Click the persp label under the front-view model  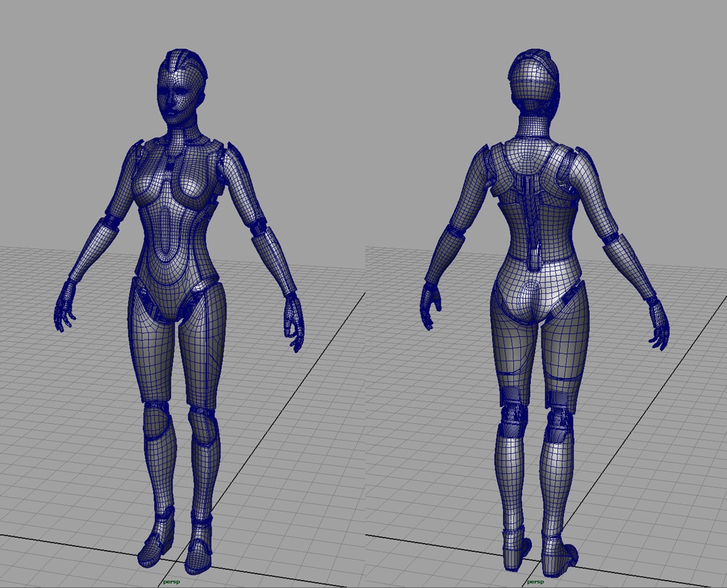pos(171,581)
